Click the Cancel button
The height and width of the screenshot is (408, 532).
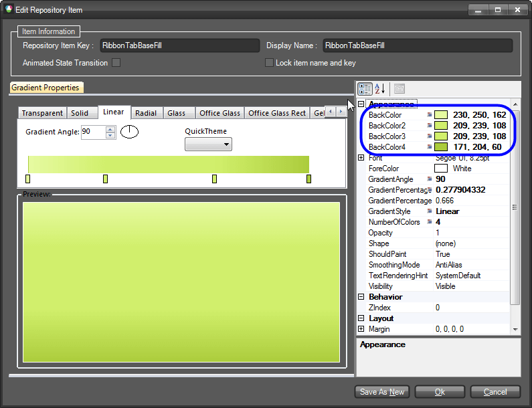[x=495, y=392]
